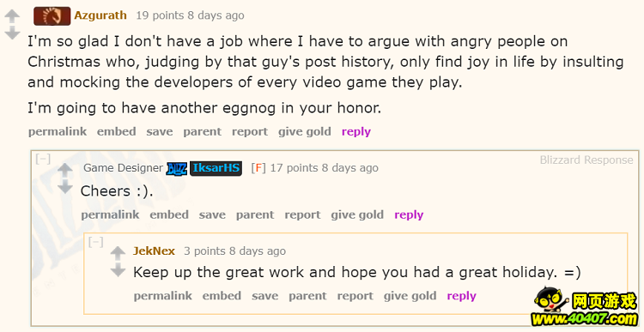This screenshot has height=332, width=644.
Task: Click the F friend tag beside IksarHS
Action: click(x=258, y=168)
